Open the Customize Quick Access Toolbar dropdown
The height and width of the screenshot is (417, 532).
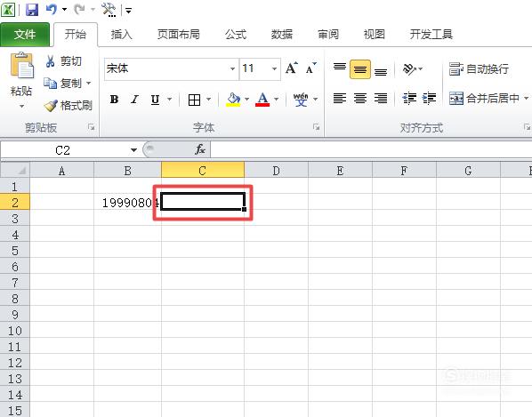pyautogui.click(x=128, y=11)
